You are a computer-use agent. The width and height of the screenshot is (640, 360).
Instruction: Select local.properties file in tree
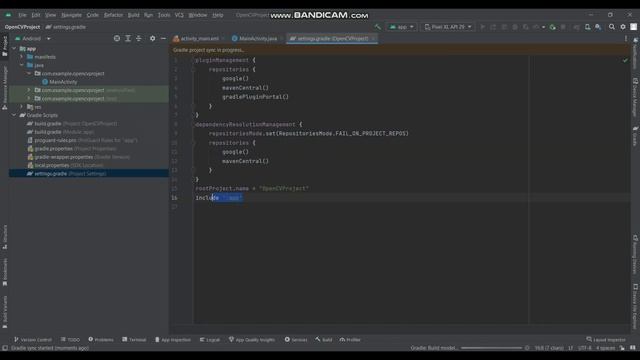click(x=65, y=165)
